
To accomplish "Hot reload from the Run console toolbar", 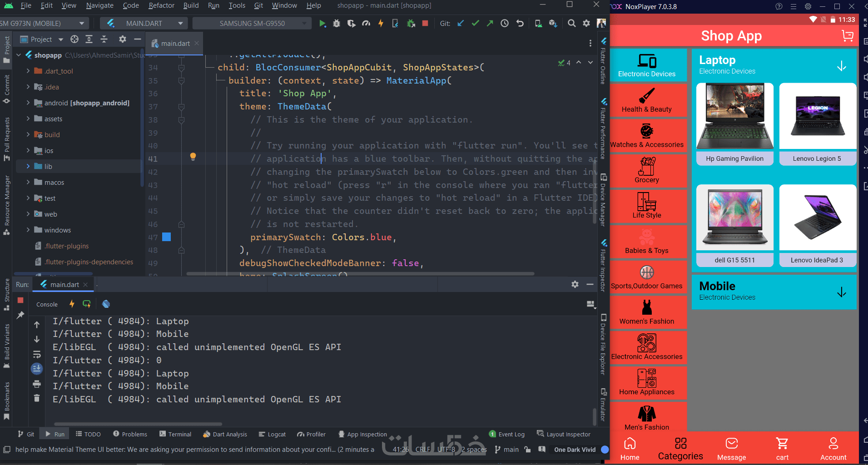I will [x=71, y=304].
